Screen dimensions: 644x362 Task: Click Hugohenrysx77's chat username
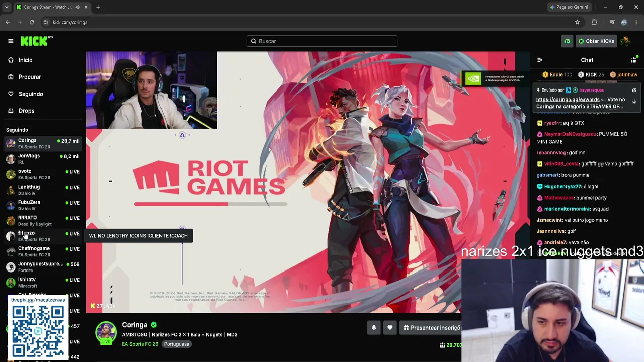(x=563, y=187)
